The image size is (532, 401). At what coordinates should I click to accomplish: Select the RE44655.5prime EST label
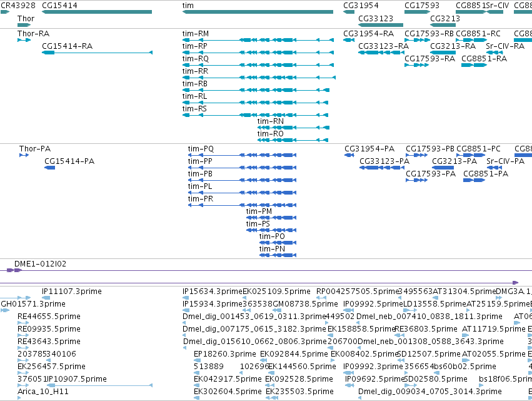pyautogui.click(x=49, y=317)
